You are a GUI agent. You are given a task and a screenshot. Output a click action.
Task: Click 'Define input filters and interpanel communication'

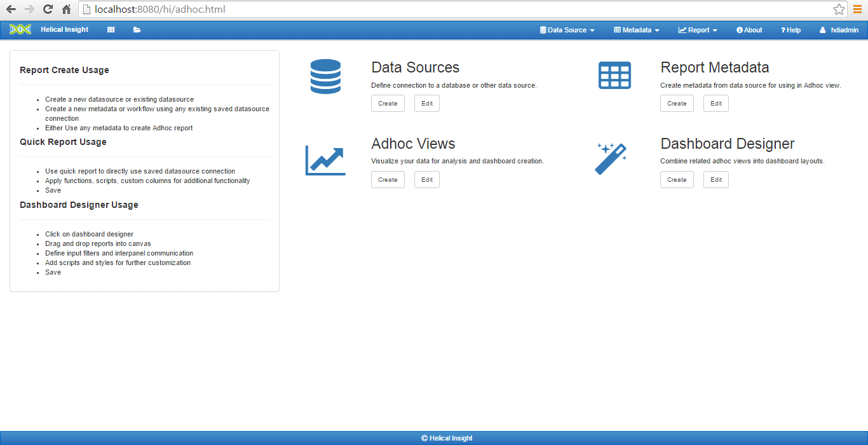[119, 253]
